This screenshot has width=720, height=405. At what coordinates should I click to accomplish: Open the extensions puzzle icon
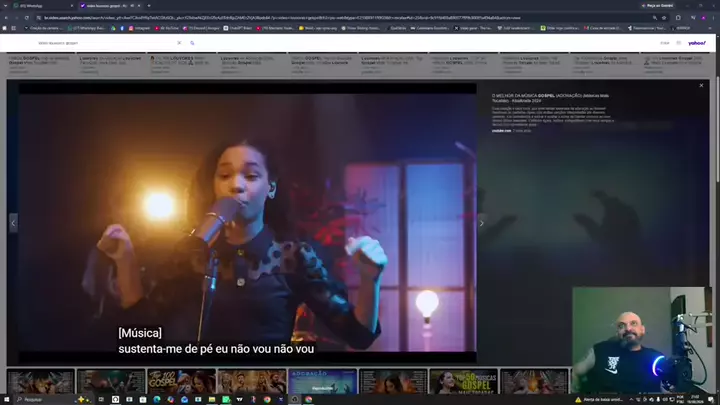tap(678, 17)
